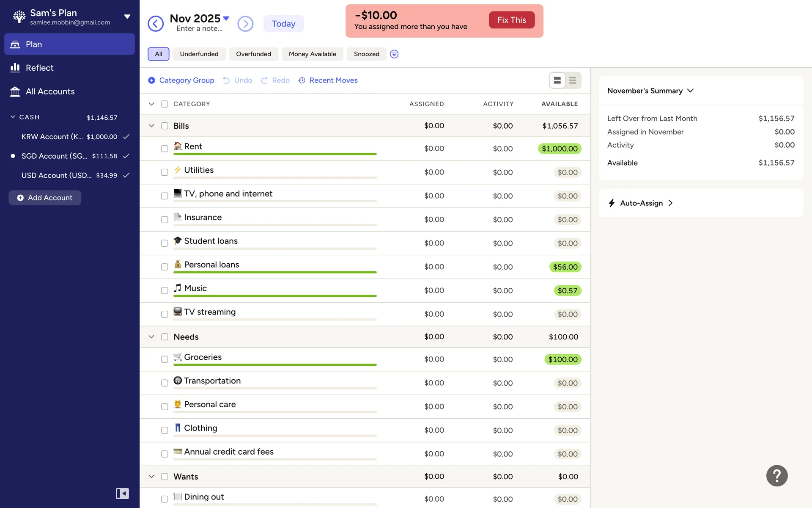Open the help question mark button
The image size is (812, 508).
click(x=776, y=476)
